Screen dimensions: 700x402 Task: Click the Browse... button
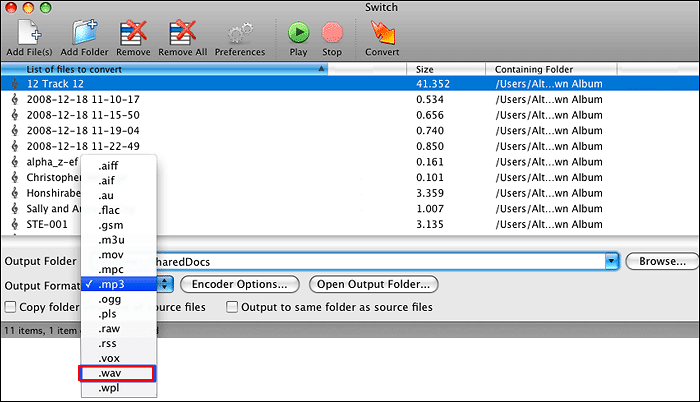(x=660, y=262)
